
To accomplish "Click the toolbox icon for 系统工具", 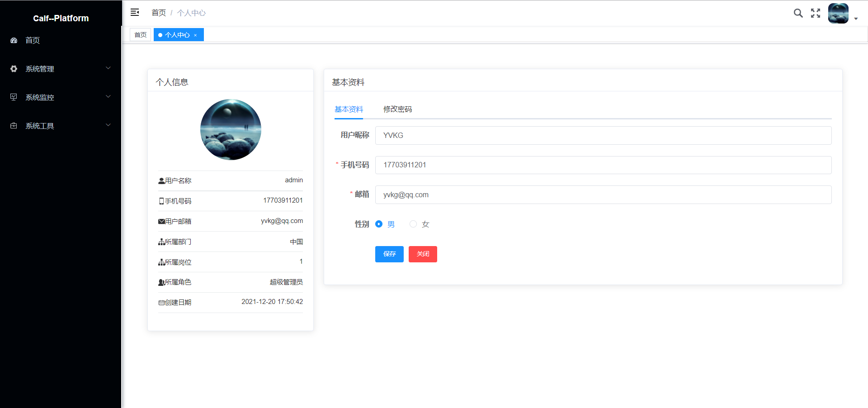I will coord(14,126).
